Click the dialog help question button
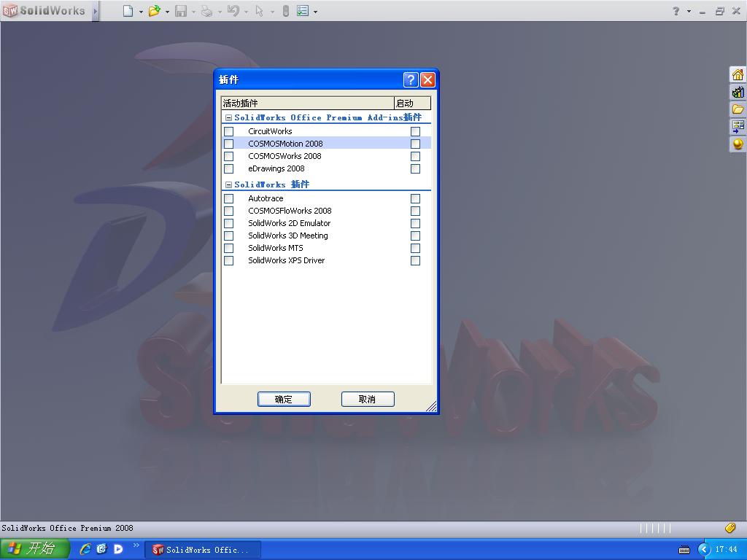 tap(411, 79)
